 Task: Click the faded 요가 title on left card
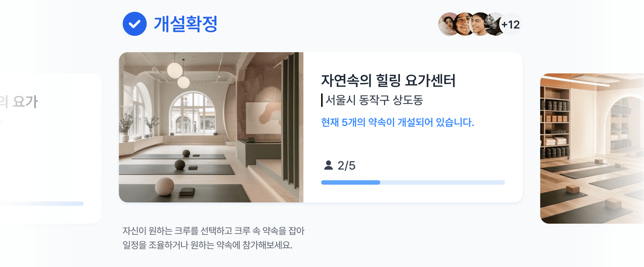coord(19,102)
